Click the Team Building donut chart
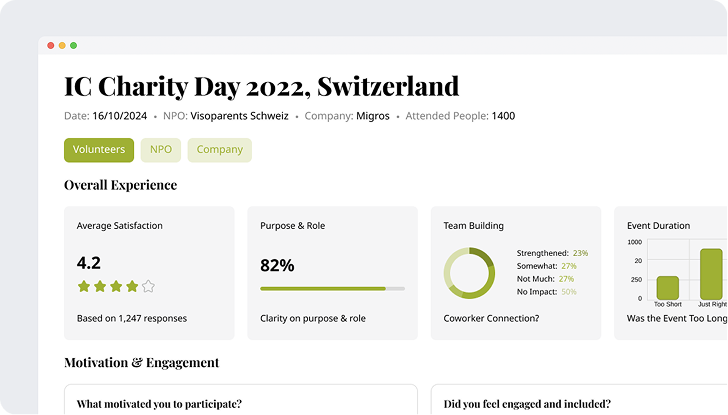This screenshot has height=415, width=728. point(469,273)
